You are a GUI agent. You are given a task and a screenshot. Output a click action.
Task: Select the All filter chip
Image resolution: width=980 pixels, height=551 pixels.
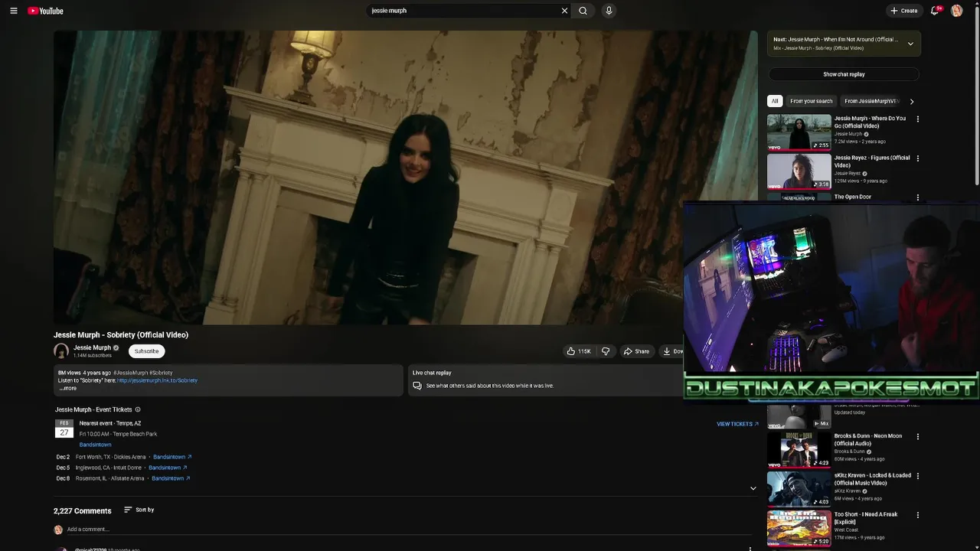click(775, 101)
